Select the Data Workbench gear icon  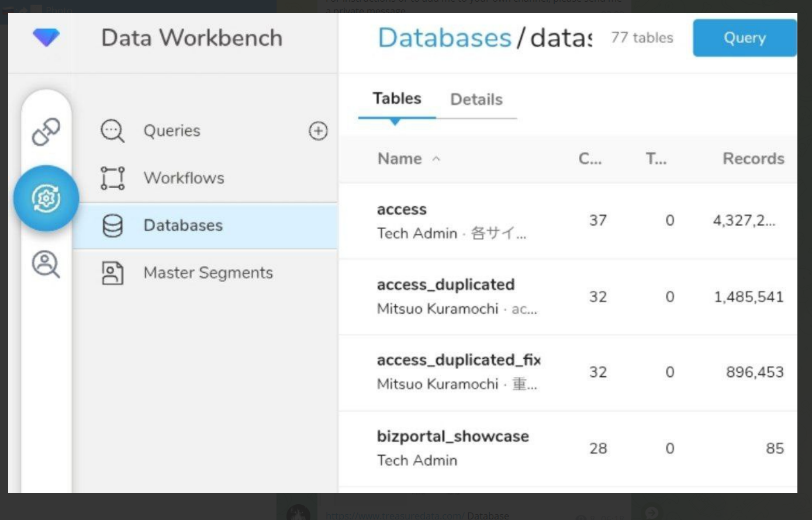[x=46, y=199]
